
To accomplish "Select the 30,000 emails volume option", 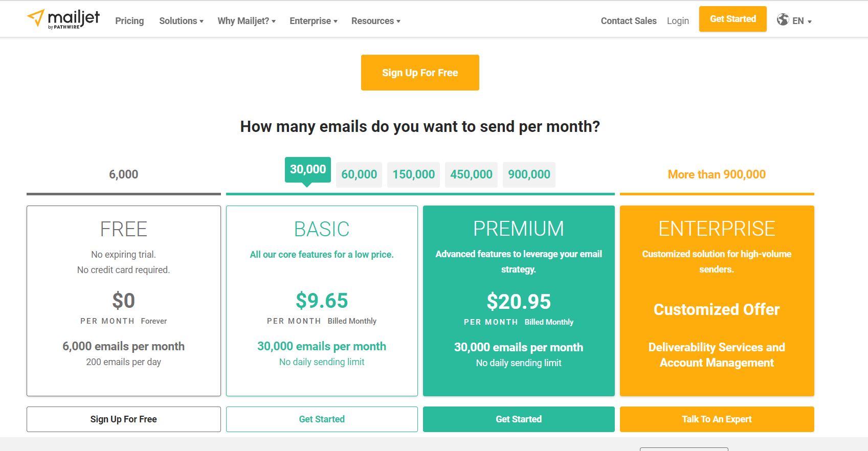I will (x=308, y=170).
